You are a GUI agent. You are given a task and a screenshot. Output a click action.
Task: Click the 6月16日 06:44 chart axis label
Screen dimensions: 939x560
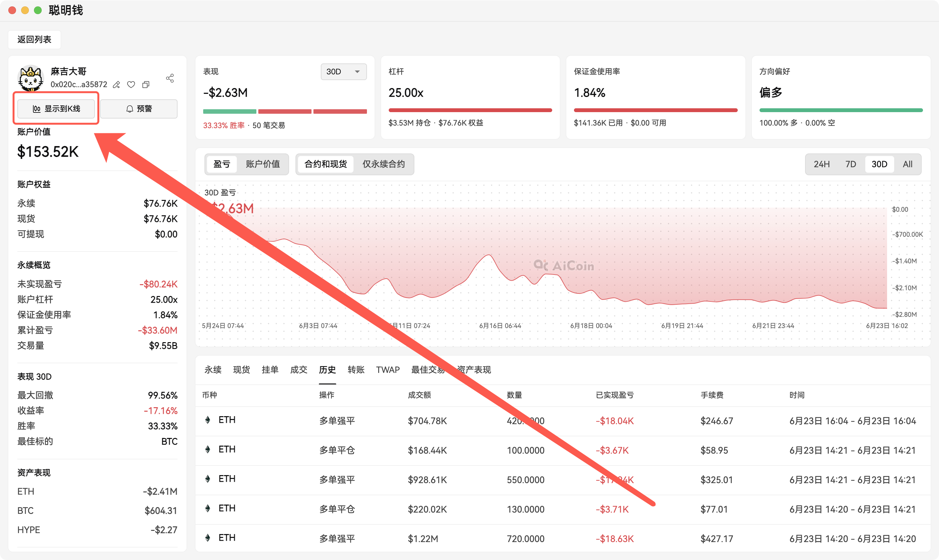pyautogui.click(x=500, y=326)
